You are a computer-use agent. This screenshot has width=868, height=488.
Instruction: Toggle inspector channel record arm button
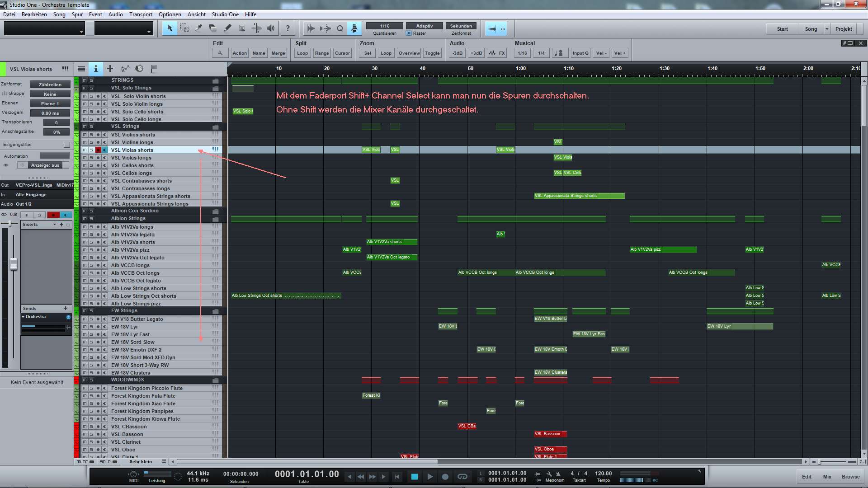pyautogui.click(x=53, y=215)
